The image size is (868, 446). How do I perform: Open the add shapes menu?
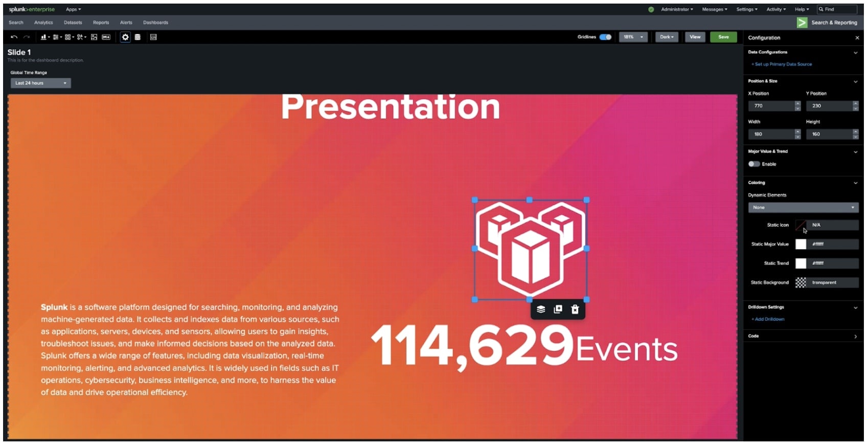(x=82, y=37)
